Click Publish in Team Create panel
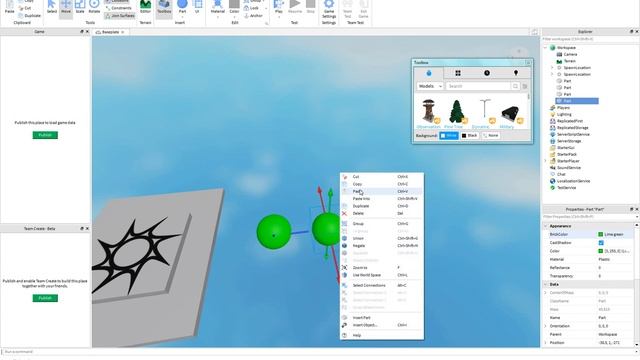The image size is (640, 360). [45, 298]
